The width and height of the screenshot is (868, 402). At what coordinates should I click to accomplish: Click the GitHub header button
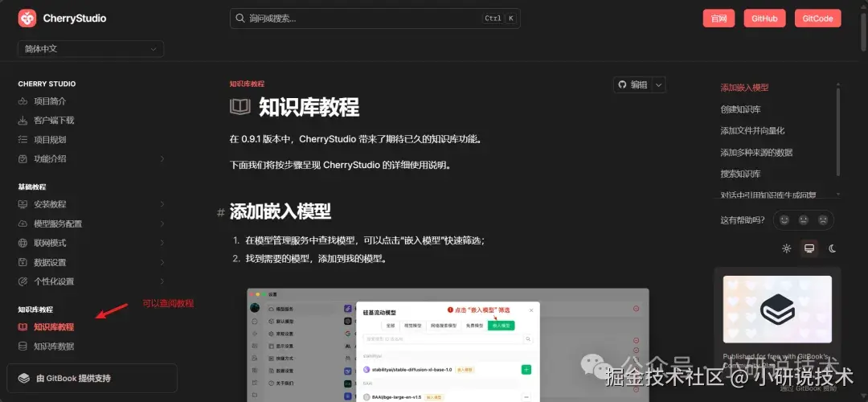pos(764,18)
